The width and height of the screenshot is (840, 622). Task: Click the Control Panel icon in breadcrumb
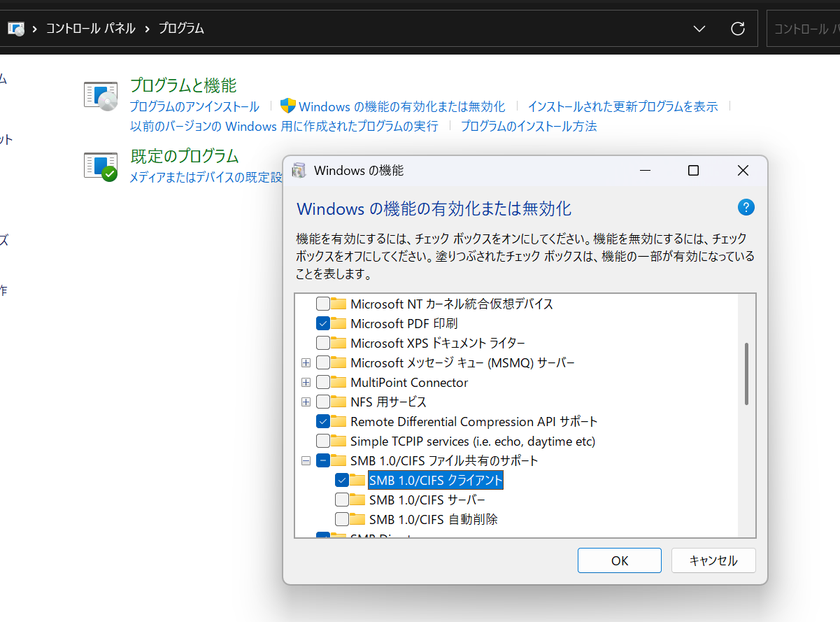pos(15,28)
